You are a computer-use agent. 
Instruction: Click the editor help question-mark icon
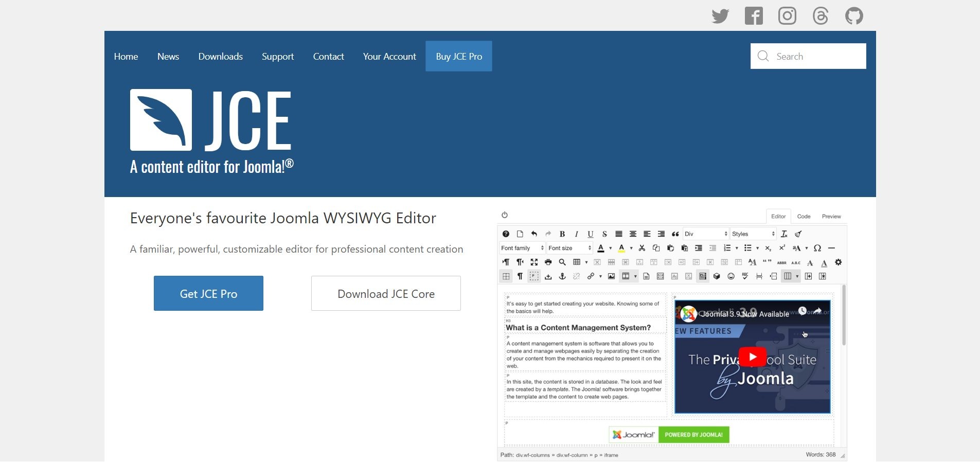(506, 234)
